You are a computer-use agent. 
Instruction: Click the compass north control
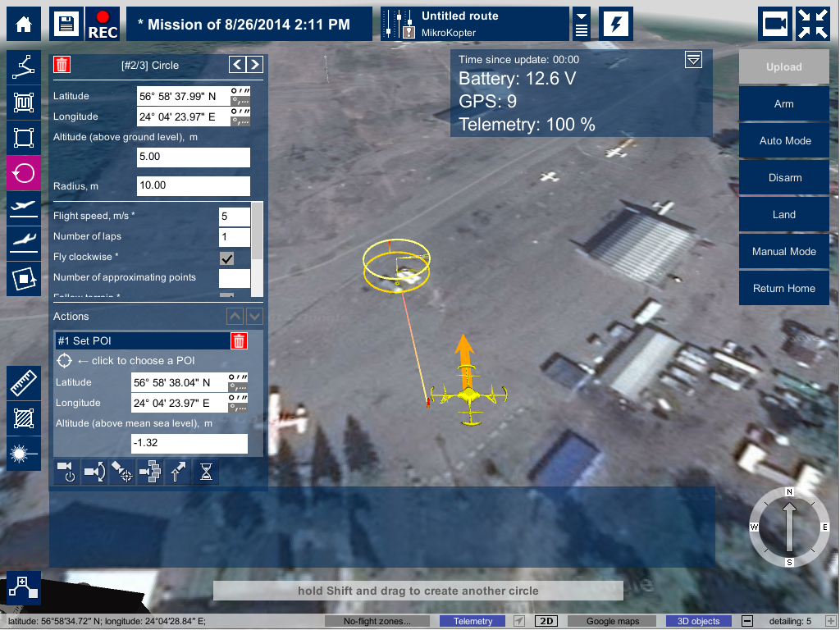pos(789,492)
